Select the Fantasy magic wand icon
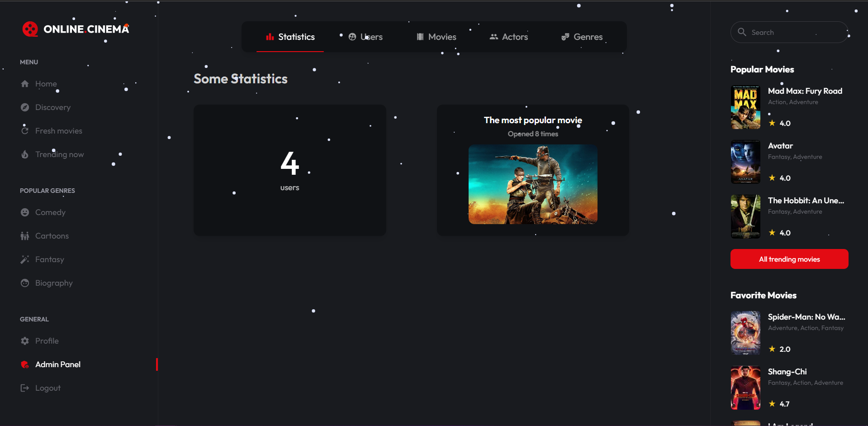Viewport: 868px width, 426px height. click(x=25, y=259)
